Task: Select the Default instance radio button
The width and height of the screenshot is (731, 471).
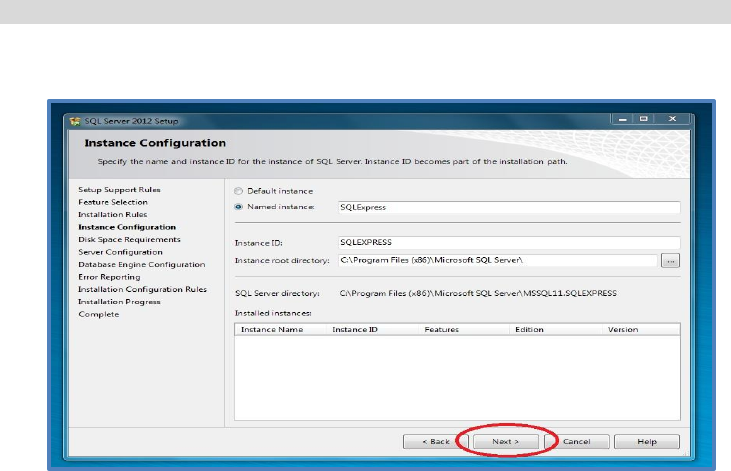Action: (239, 191)
